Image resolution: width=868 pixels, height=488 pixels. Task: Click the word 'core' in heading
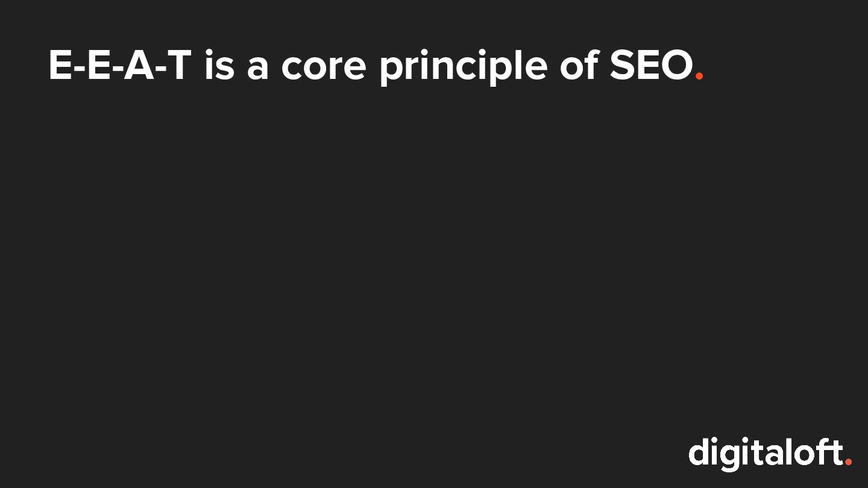tap(324, 69)
